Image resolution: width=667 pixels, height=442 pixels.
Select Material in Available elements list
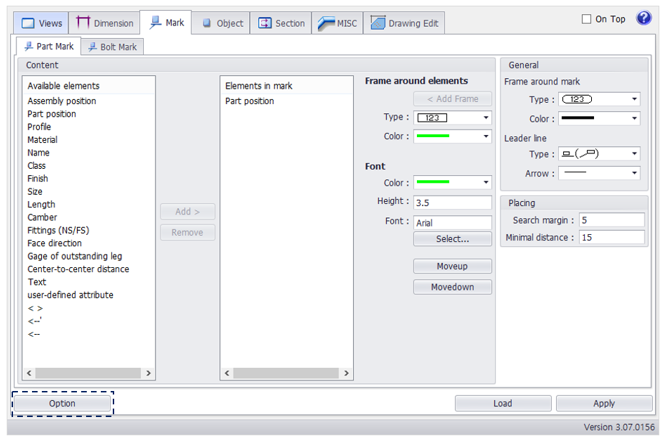(42, 140)
